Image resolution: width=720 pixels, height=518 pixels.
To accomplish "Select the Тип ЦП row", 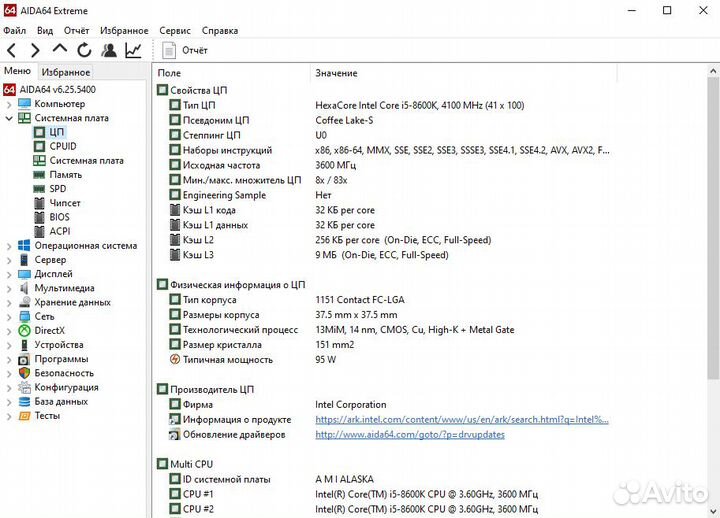I will (347, 105).
